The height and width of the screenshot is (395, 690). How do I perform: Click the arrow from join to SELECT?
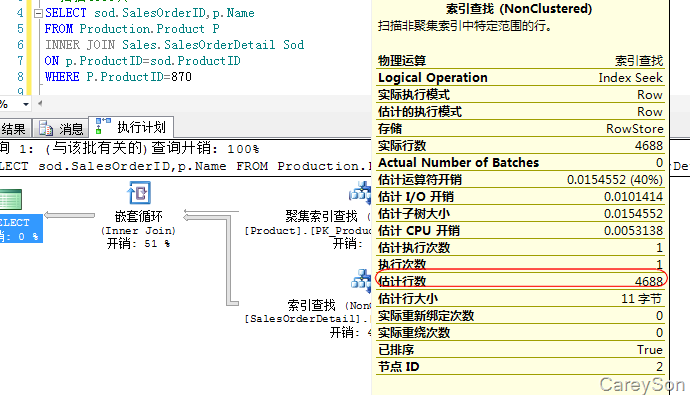click(70, 215)
